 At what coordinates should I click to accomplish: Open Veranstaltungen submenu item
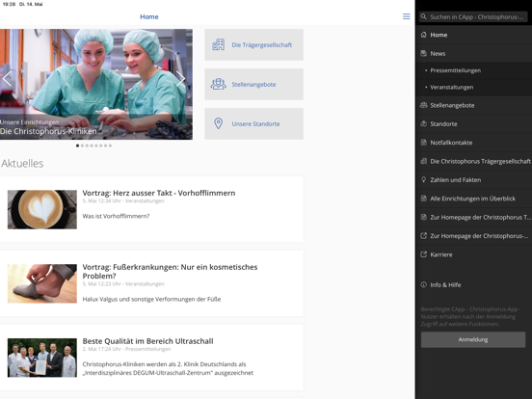pyautogui.click(x=473, y=87)
